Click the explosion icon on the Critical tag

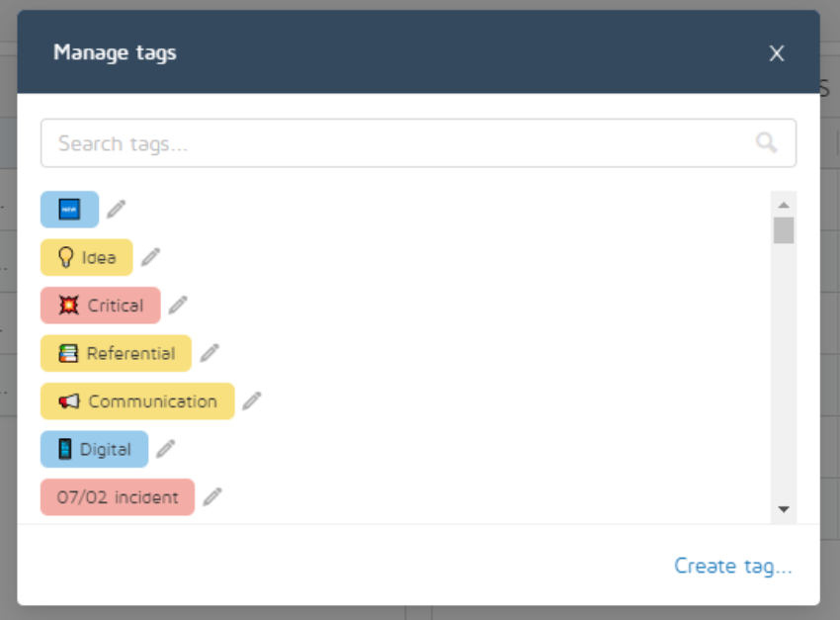click(x=67, y=306)
